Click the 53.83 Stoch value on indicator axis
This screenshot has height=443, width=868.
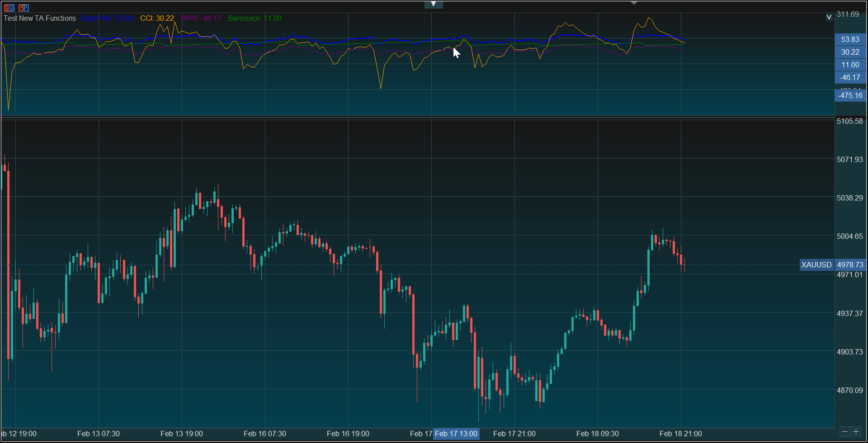point(850,39)
